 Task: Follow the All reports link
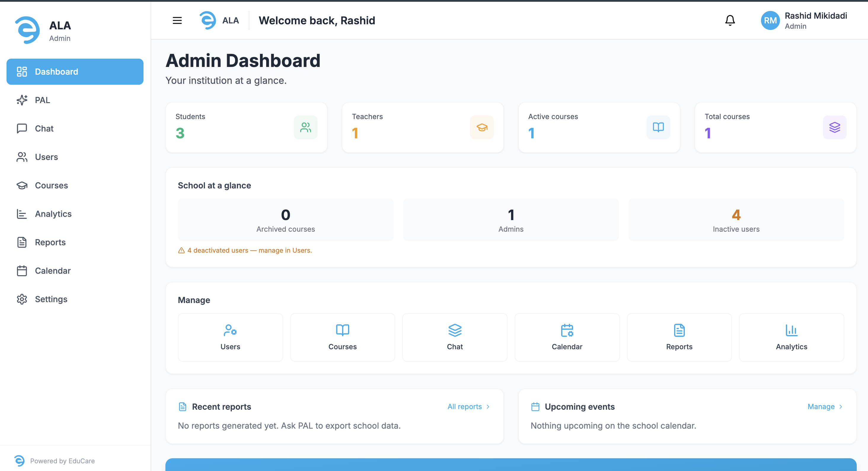click(x=469, y=407)
